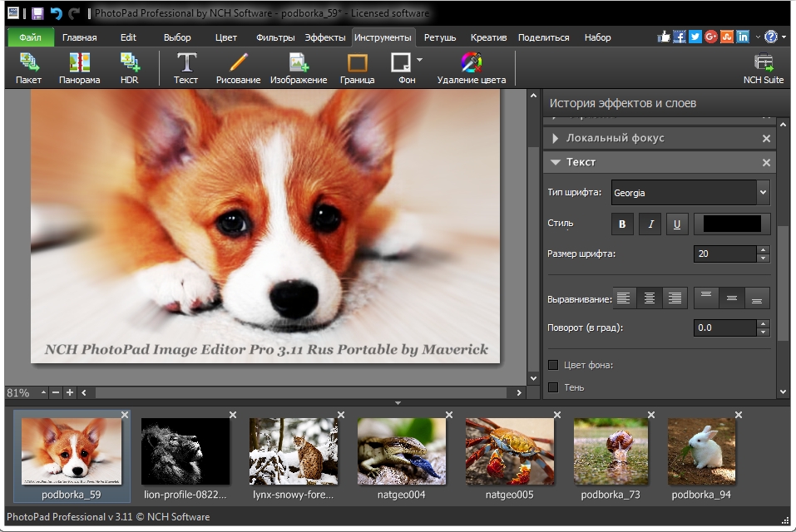Open the Удаление цвета tool
796x532 pixels.
click(x=471, y=67)
